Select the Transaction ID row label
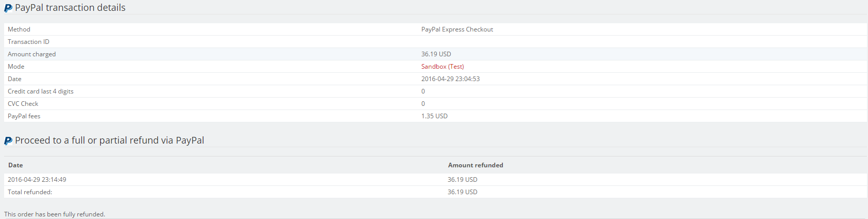Image resolution: width=868 pixels, height=219 pixels. (28, 42)
